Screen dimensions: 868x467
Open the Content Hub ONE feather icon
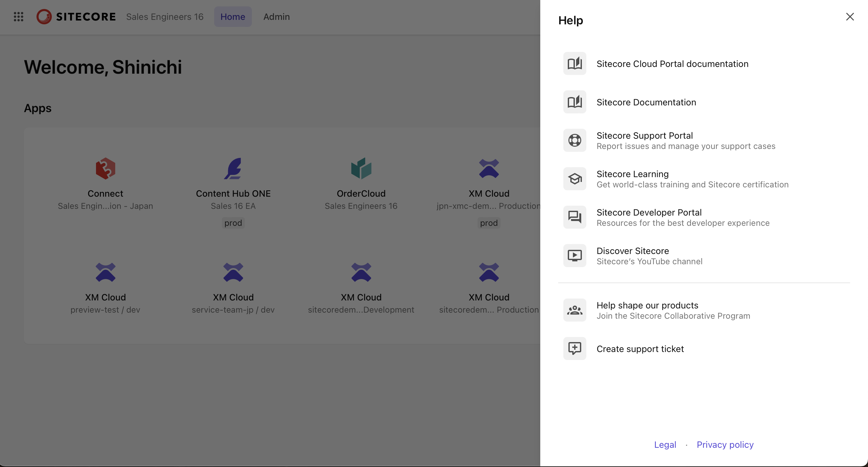233,168
